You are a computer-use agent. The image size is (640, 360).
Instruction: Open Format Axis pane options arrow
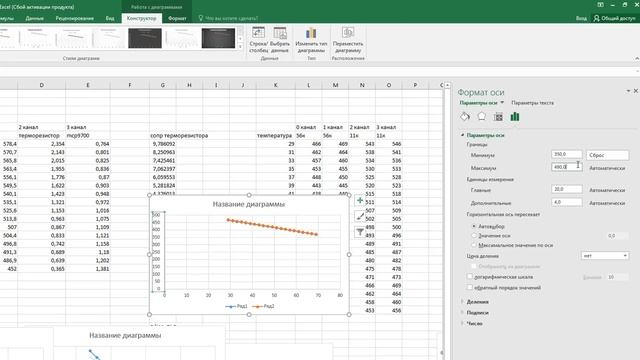628,91
